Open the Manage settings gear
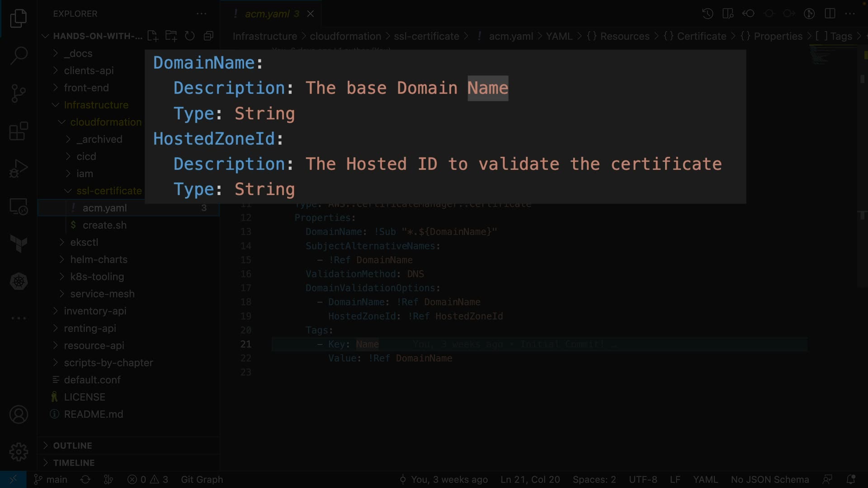 click(x=19, y=451)
